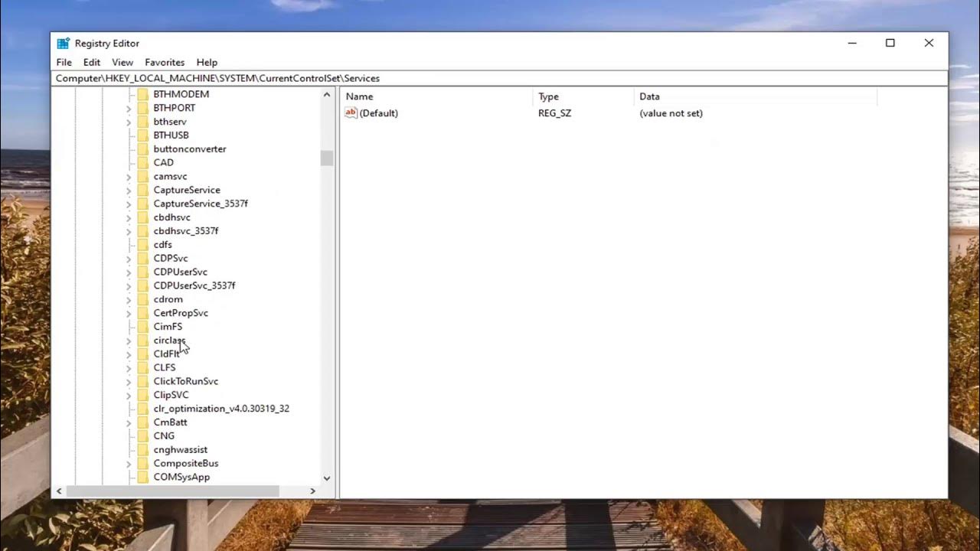Expand the CmBatt key
This screenshot has height=551, width=980.
[x=129, y=422]
